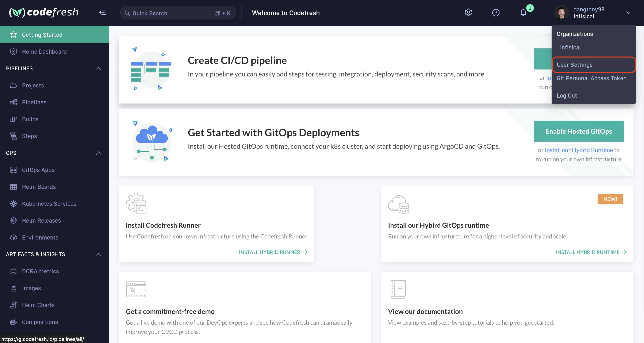Click the Hybrid GitOps runtime cloud icon
644x343 pixels.
click(399, 204)
